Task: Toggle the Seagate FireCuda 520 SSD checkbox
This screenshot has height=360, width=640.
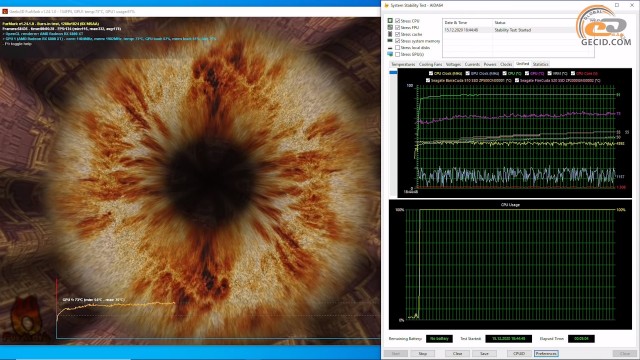Action: pos(517,80)
